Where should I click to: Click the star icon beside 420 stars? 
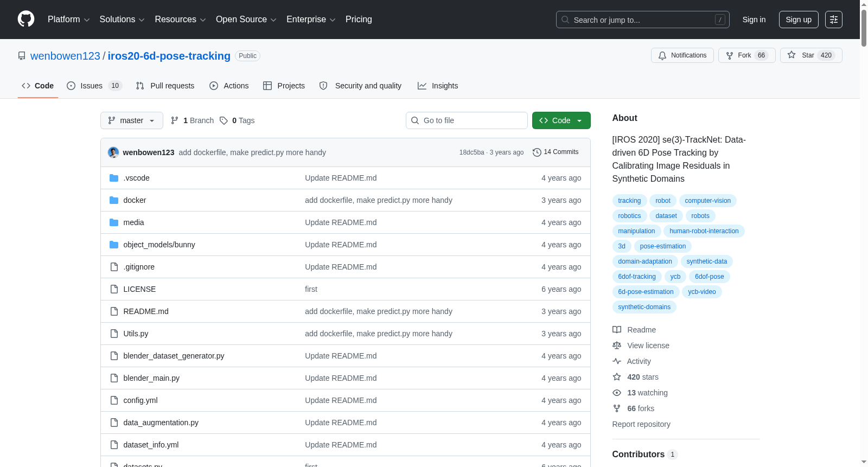pos(617,377)
